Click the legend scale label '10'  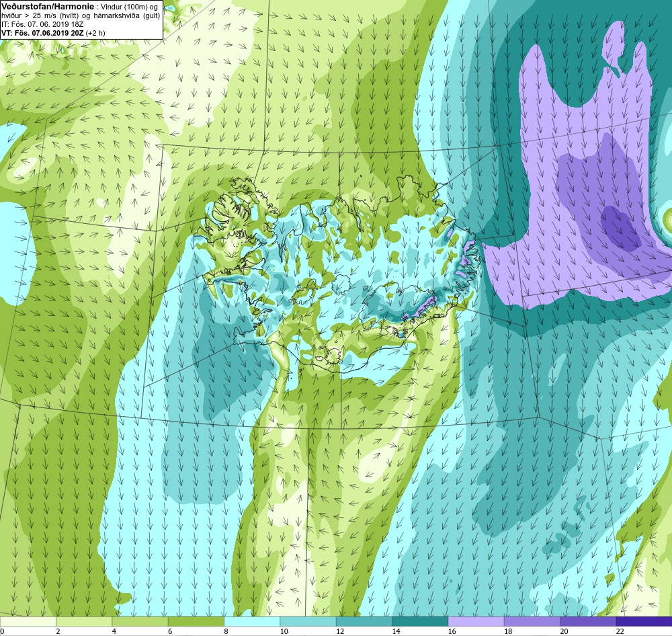[x=284, y=631]
